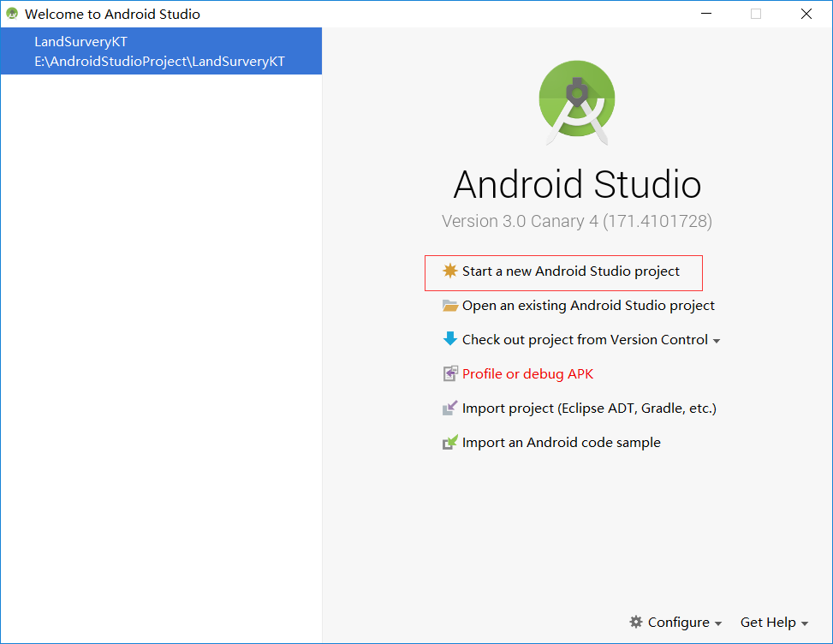Screen dimensions: 833x644
Task: Open the Configure dropdown menu
Action: point(675,622)
